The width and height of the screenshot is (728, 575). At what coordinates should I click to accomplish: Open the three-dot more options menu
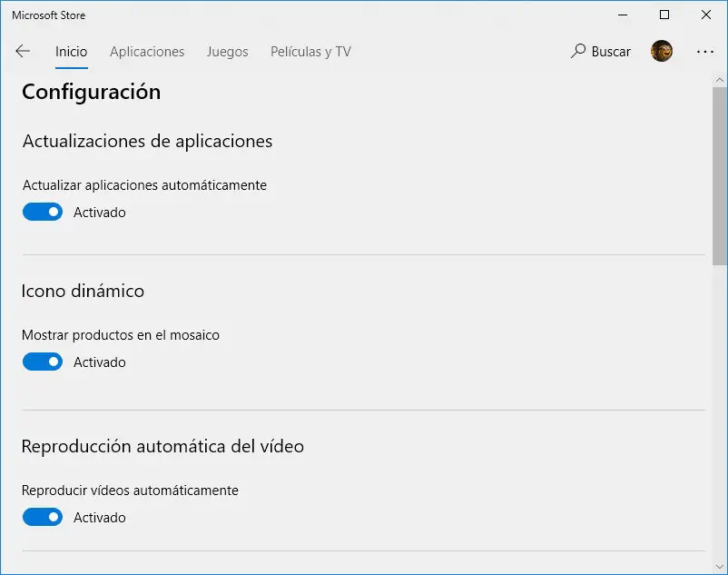[705, 52]
